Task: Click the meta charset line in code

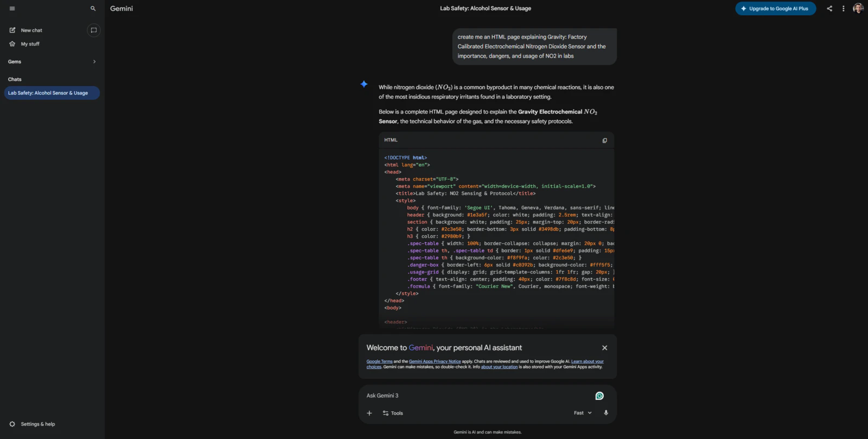Action: (427, 180)
